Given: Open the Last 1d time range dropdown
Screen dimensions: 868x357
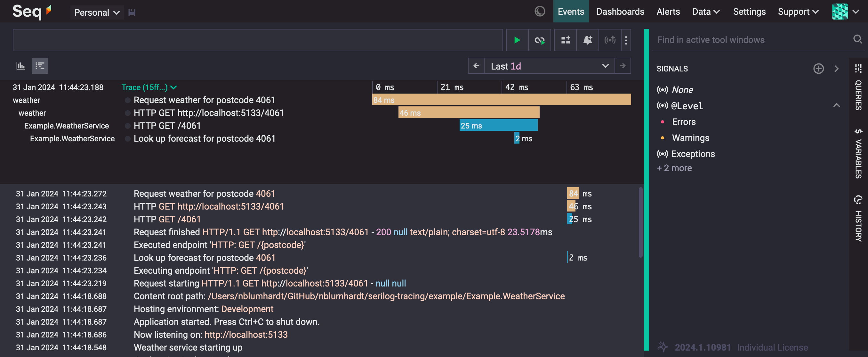Looking at the screenshot, I should [x=549, y=66].
